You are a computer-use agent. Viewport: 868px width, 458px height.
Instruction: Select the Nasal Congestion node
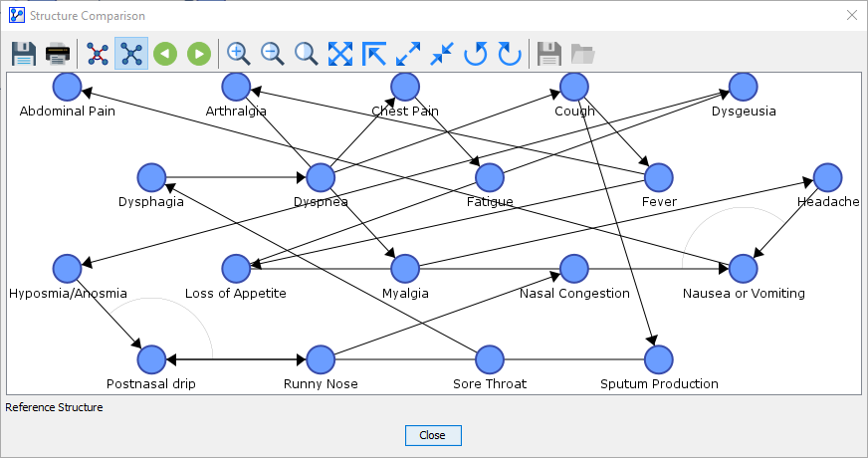click(574, 269)
